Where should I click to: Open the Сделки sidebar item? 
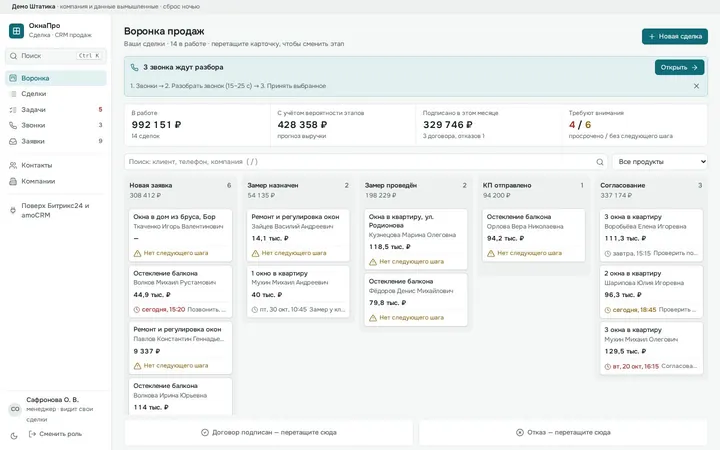56,94
